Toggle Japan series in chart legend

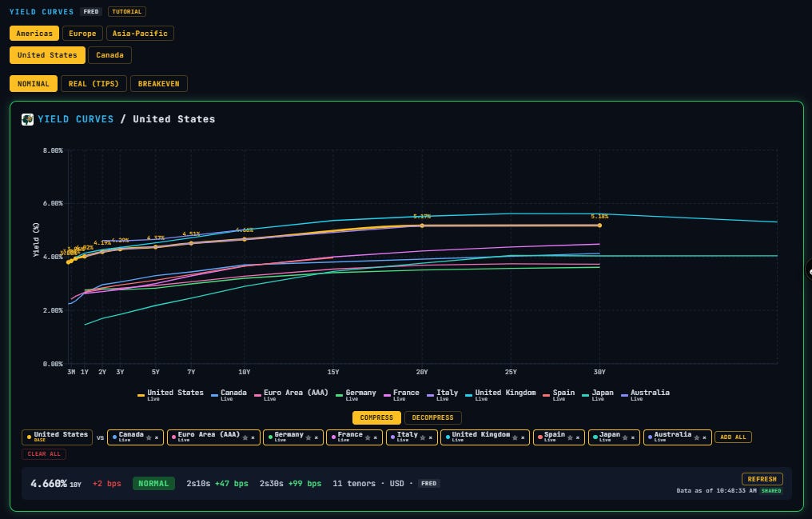[x=598, y=395]
